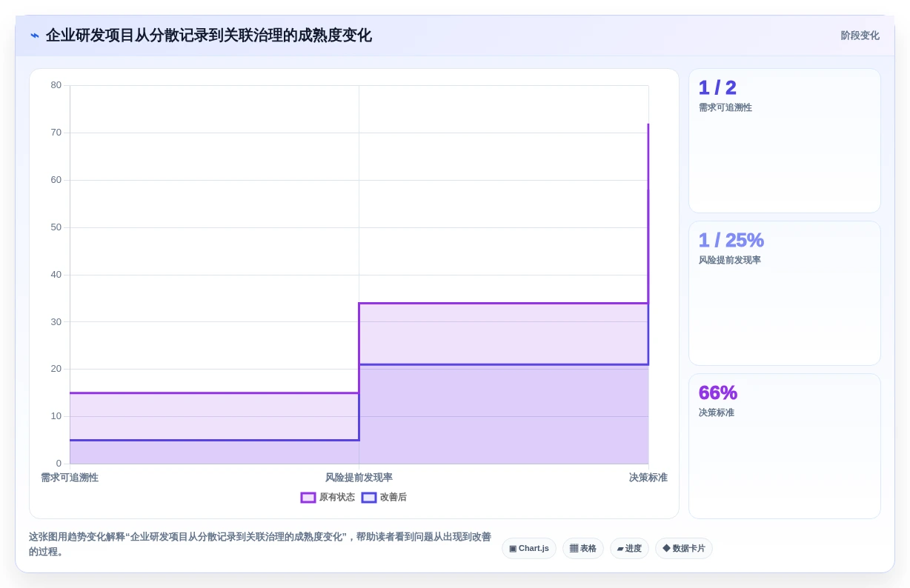
Task: Click the 需求可追溯性 x-axis label
Action: pos(70,478)
